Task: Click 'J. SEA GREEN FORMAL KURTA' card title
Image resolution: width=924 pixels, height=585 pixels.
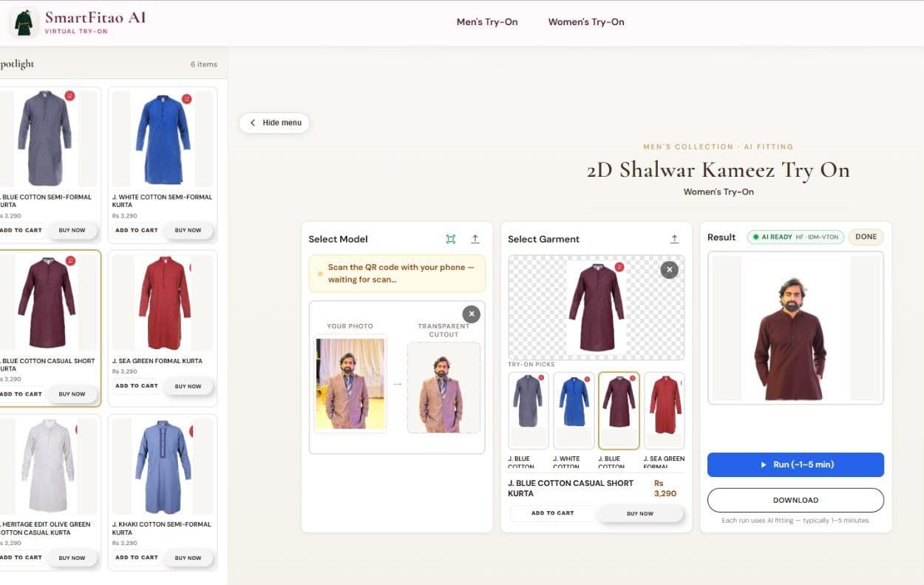Action: click(157, 361)
